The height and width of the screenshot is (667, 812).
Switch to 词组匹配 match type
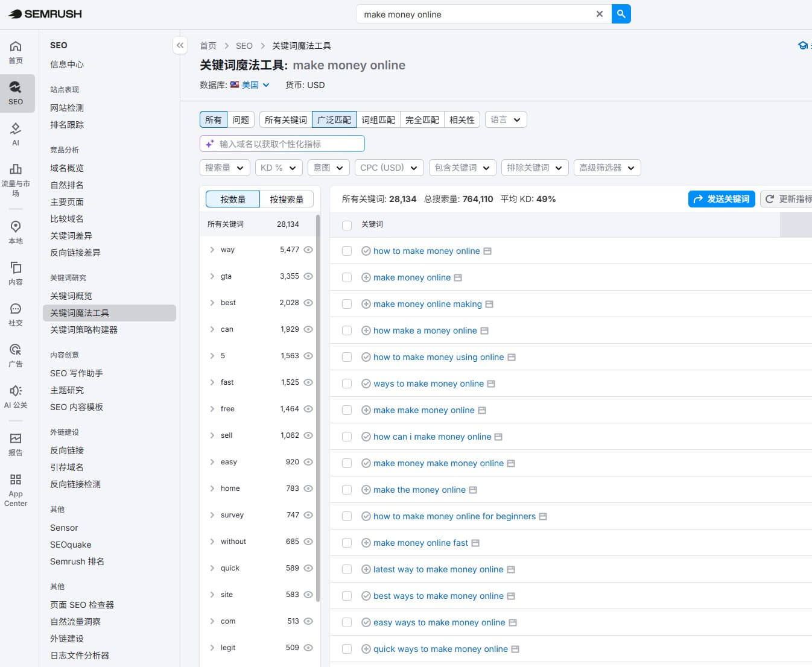point(378,119)
